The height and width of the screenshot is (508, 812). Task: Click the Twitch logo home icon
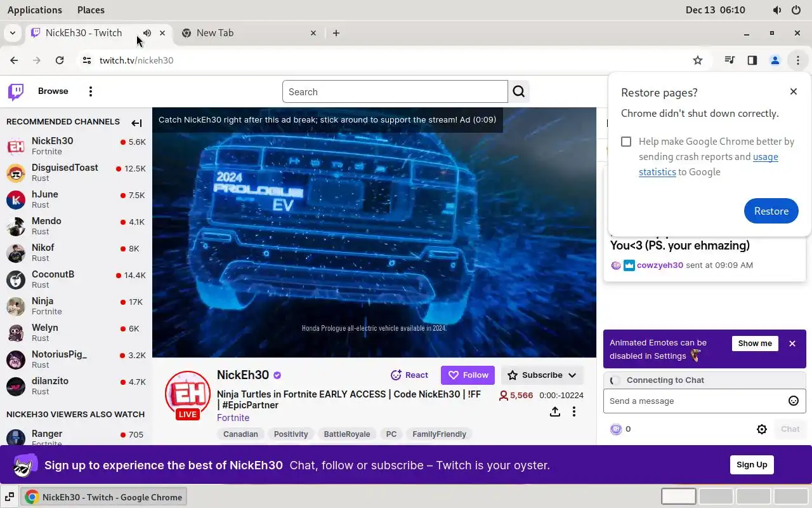(16, 91)
